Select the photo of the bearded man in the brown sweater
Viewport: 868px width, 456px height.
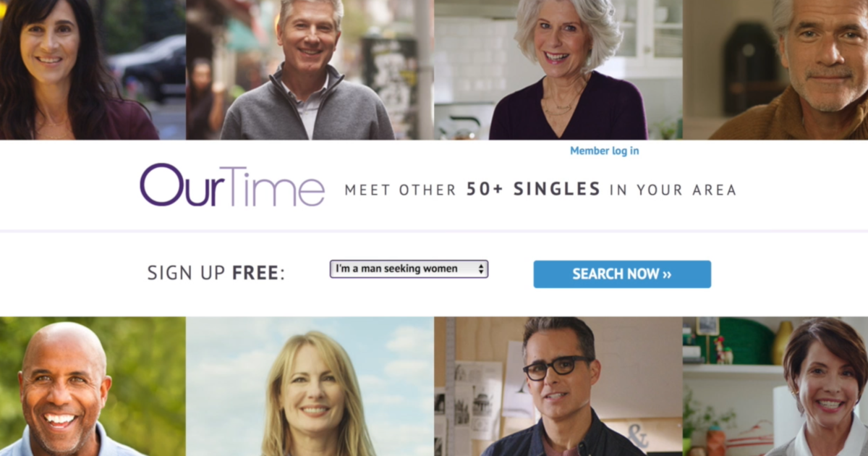(775, 69)
